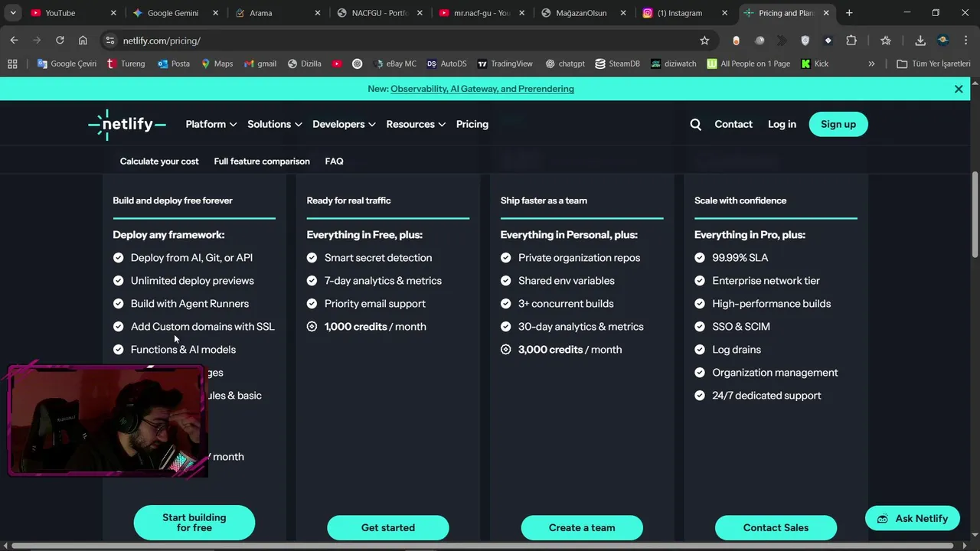The width and height of the screenshot is (980, 551).
Task: Reload the page
Action: (60, 41)
